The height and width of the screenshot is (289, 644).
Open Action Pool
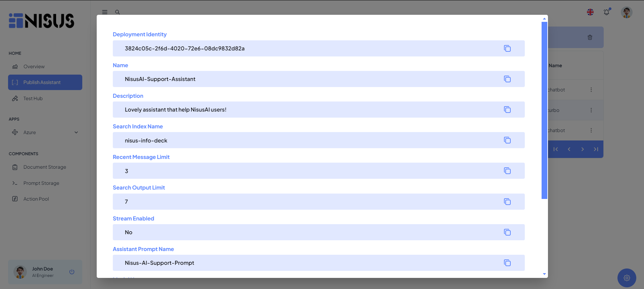[45, 199]
